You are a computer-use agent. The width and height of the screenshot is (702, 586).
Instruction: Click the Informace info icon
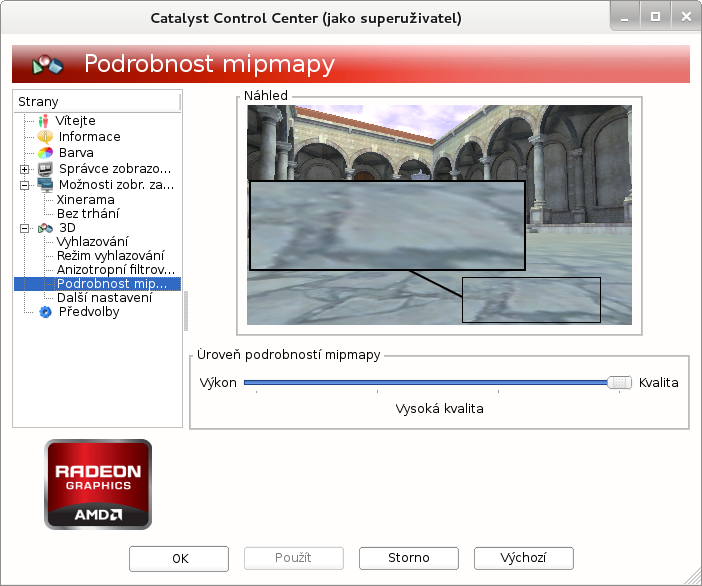point(45,137)
